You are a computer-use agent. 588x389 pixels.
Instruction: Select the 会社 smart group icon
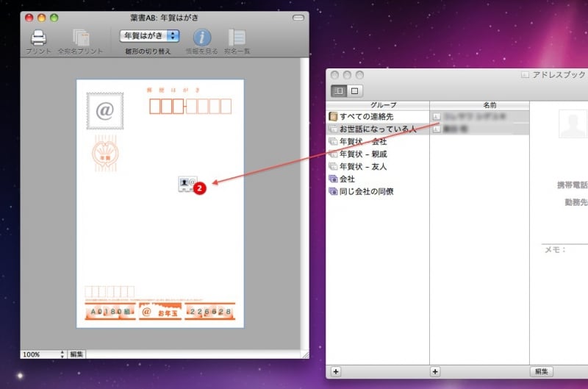click(334, 179)
